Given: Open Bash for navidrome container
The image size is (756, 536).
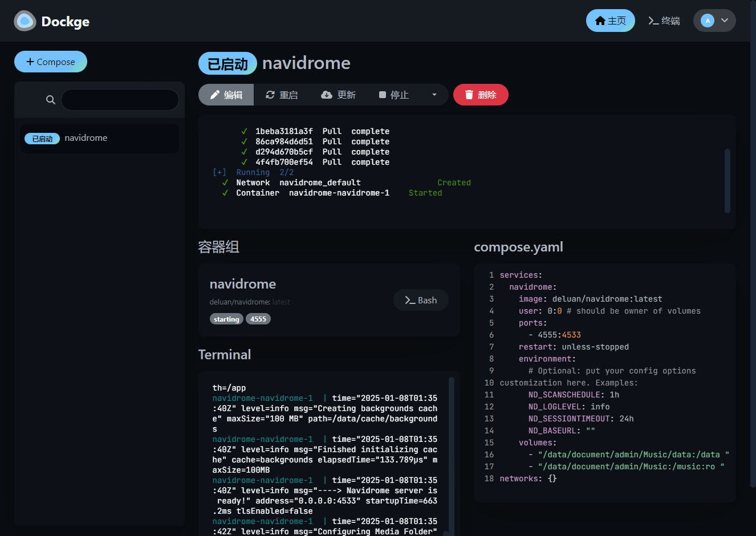Looking at the screenshot, I should point(421,300).
